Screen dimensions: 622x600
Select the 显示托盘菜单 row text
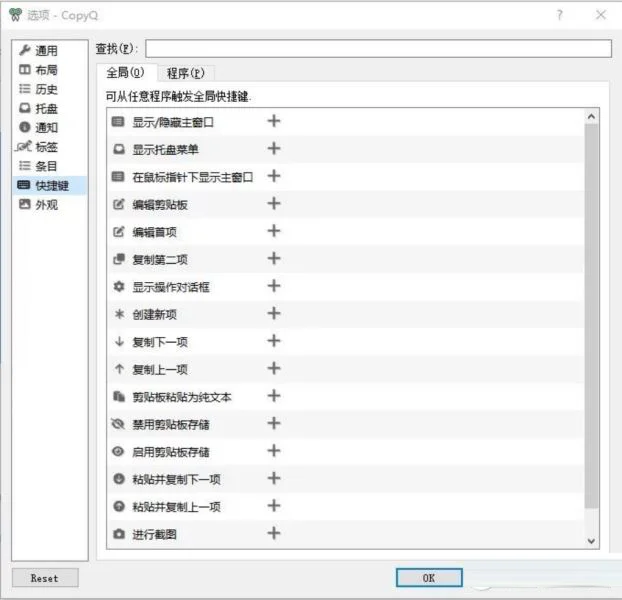[165, 150]
